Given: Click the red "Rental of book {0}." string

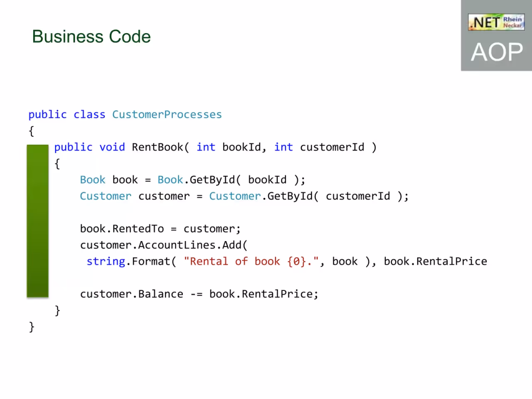Looking at the screenshot, I should [x=251, y=261].
